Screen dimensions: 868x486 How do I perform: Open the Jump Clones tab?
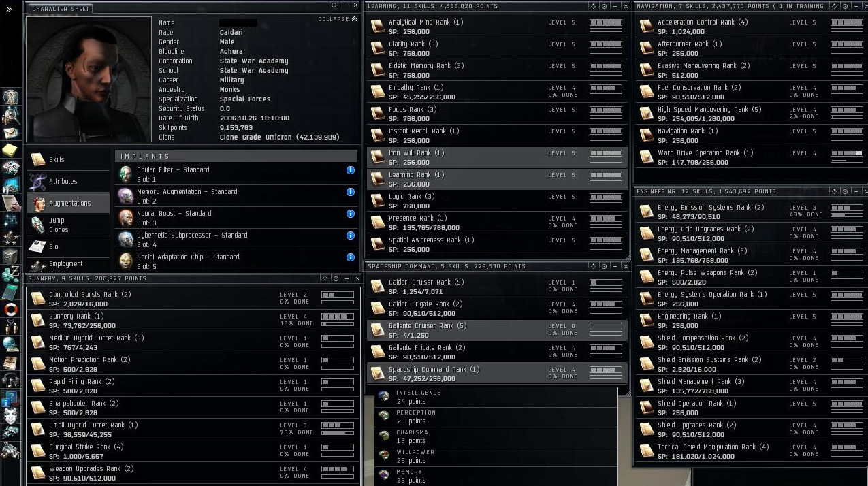point(68,225)
